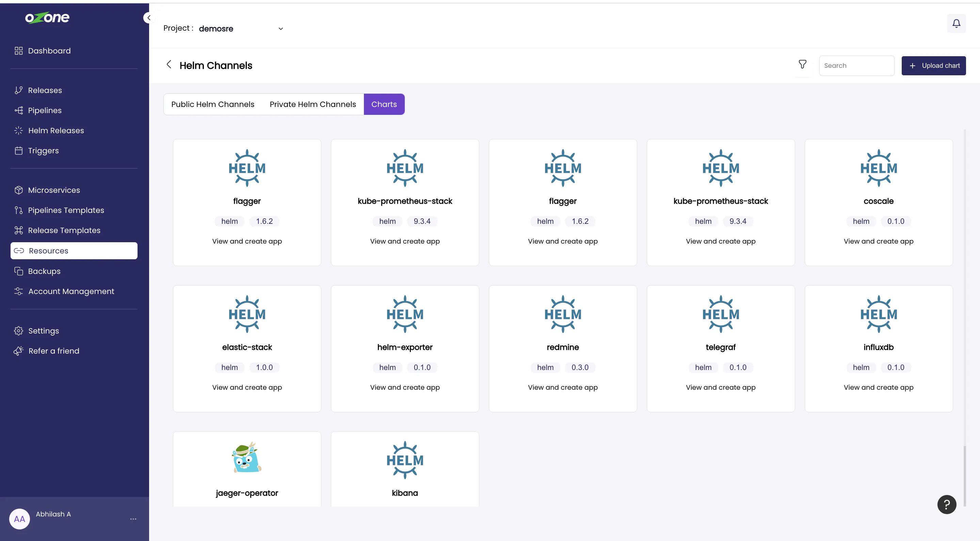
Task: Click the influxdb chart name
Action: [879, 347]
